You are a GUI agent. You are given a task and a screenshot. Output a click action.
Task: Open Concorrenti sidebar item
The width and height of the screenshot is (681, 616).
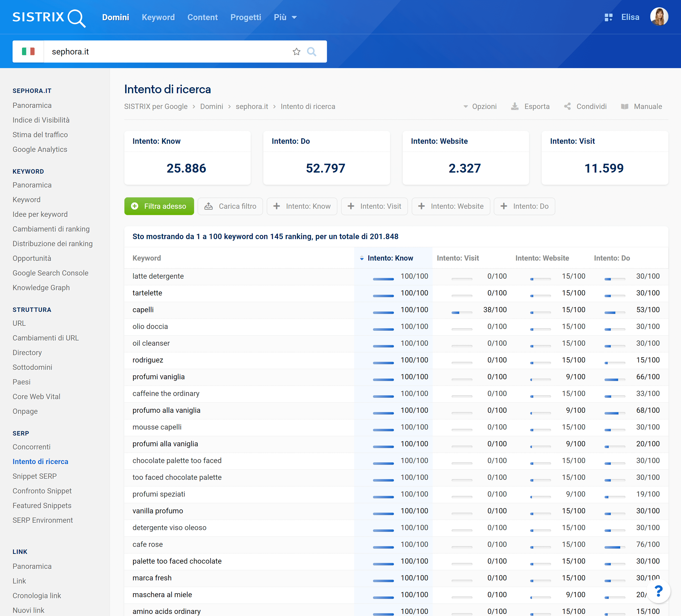pos(31,447)
